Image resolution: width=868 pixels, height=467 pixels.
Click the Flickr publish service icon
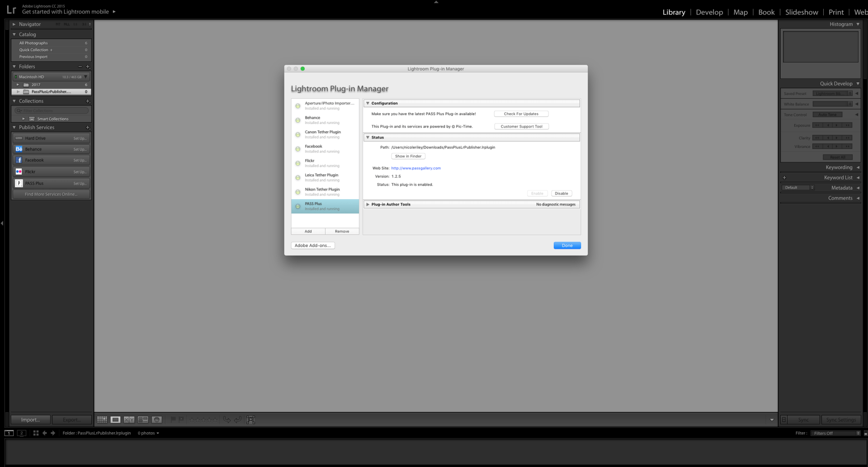[19, 172]
